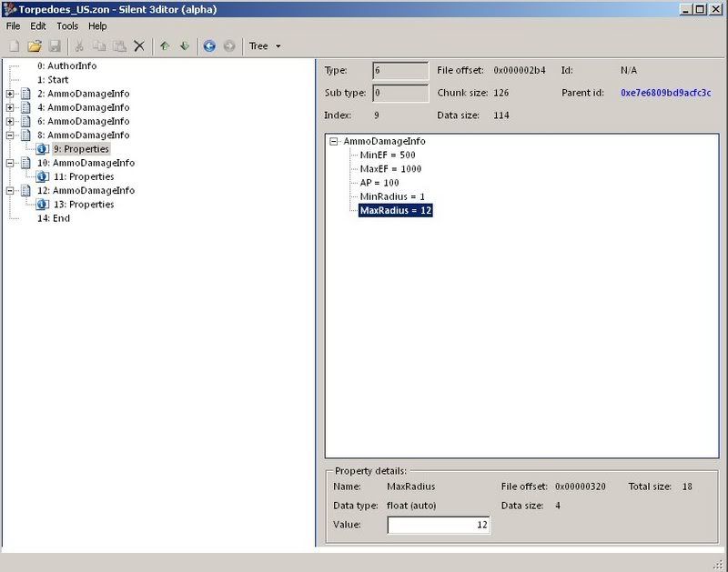Click the New file toolbar icon
This screenshot has height=572, width=728.
pyautogui.click(x=15, y=46)
